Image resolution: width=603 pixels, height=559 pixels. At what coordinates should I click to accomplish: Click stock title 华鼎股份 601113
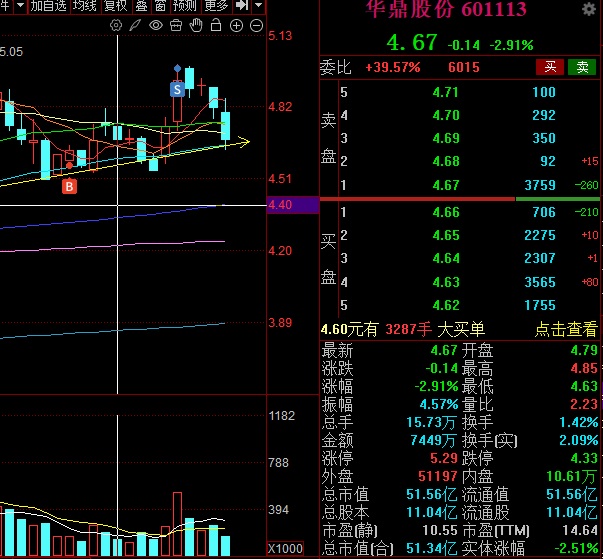coord(445,8)
